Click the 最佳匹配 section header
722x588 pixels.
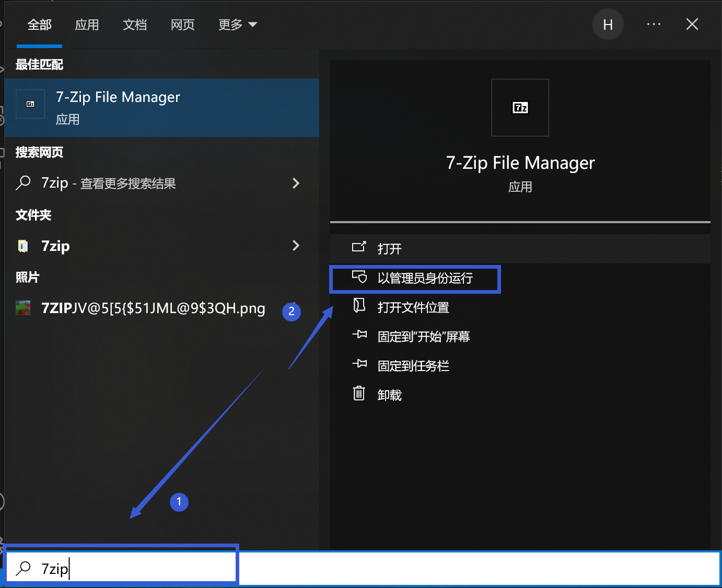39,65
